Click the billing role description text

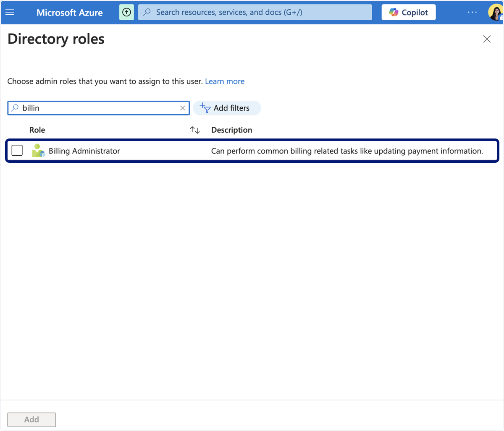tap(347, 151)
